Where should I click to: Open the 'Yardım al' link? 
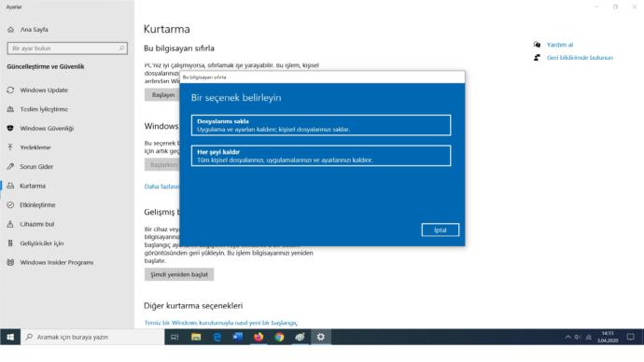point(560,45)
